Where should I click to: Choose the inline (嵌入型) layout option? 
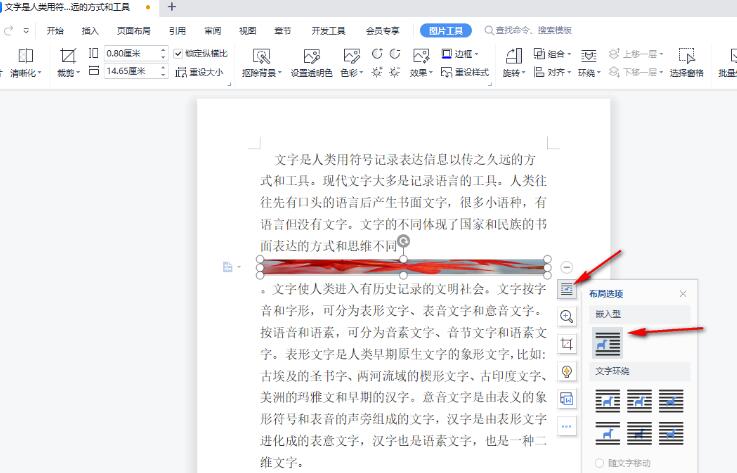point(608,342)
